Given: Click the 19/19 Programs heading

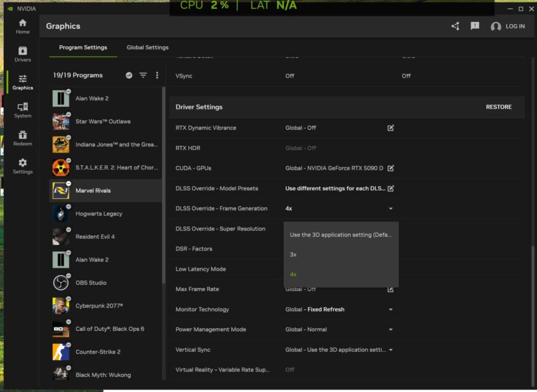Looking at the screenshot, I should click(x=78, y=75).
